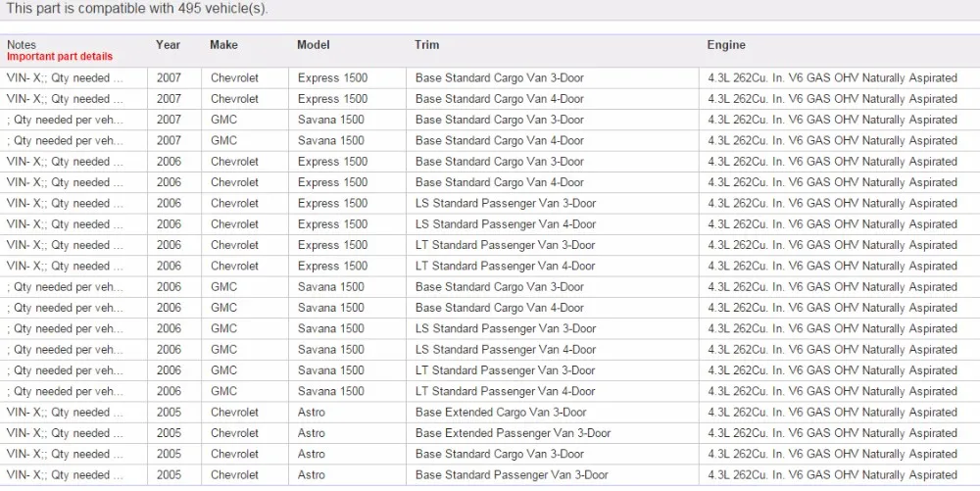Viewport: 980px width, 491px height.
Task: Click engine cell for 2007 Chevrolet Express 3-Door
Action: coord(832,78)
